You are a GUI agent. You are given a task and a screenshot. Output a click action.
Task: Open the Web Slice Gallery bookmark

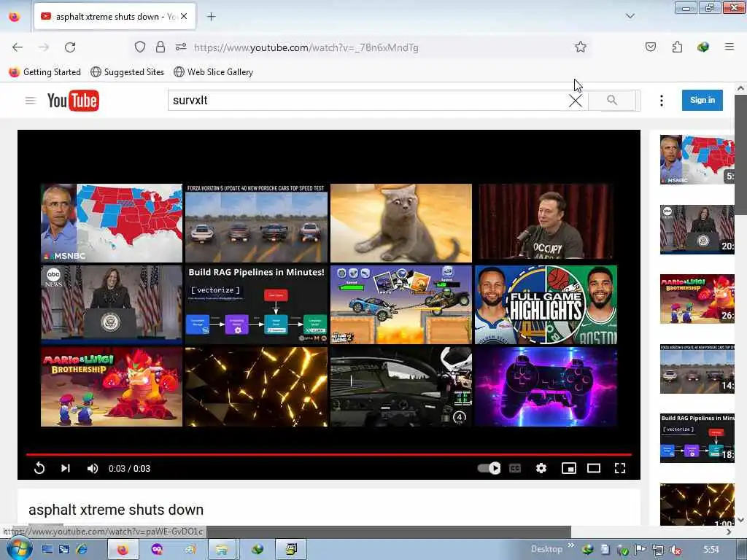tap(214, 72)
